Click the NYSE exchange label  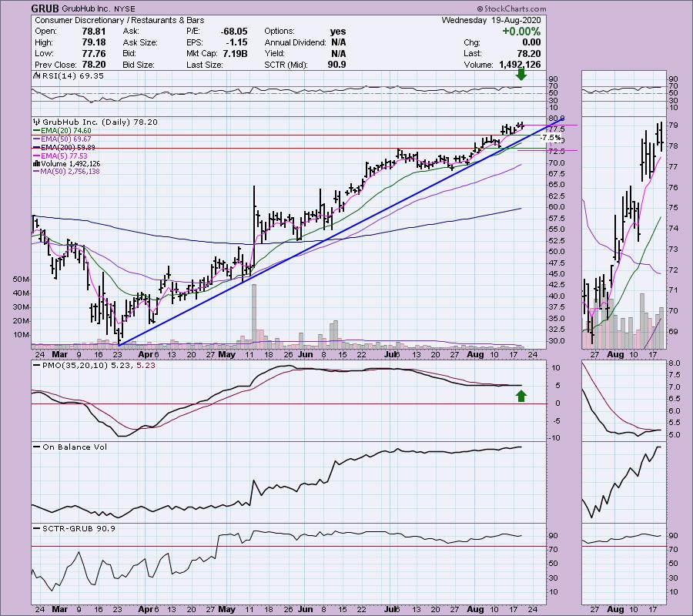pyautogui.click(x=125, y=8)
